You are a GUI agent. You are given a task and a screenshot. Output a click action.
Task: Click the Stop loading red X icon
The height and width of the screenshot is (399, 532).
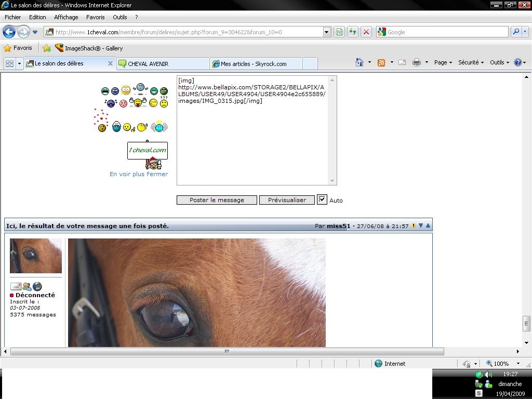point(366,32)
